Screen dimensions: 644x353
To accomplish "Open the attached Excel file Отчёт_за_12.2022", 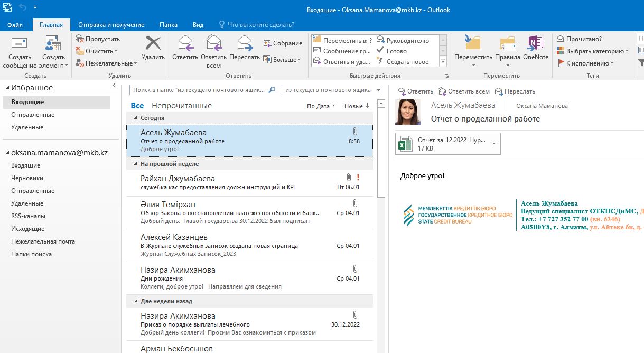I will (x=443, y=144).
